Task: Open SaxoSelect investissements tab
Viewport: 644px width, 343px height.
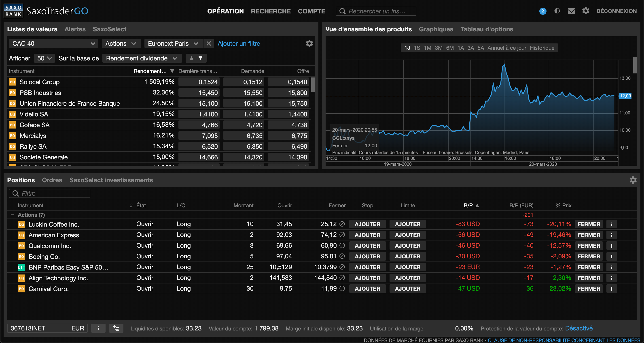Action: tap(111, 180)
